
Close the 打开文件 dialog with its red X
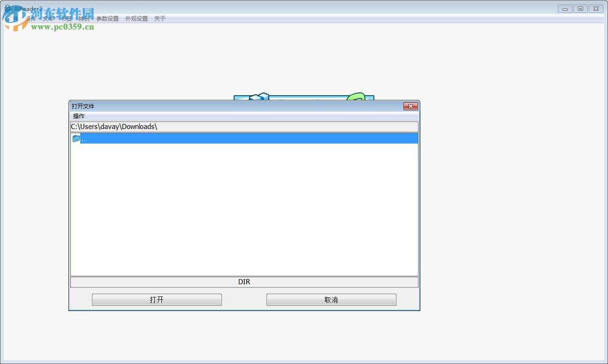pyautogui.click(x=410, y=106)
